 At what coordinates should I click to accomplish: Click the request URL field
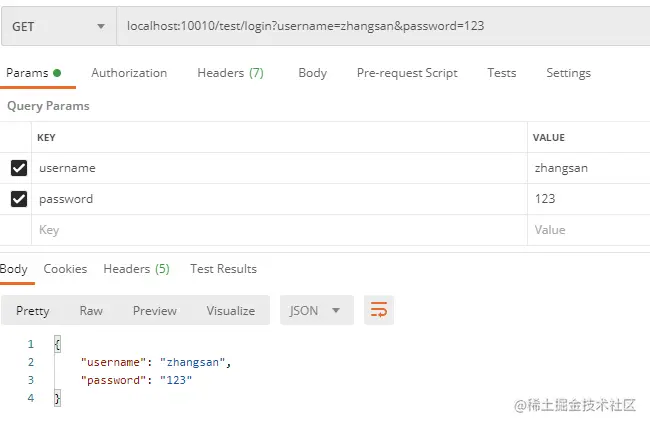[x=383, y=26]
